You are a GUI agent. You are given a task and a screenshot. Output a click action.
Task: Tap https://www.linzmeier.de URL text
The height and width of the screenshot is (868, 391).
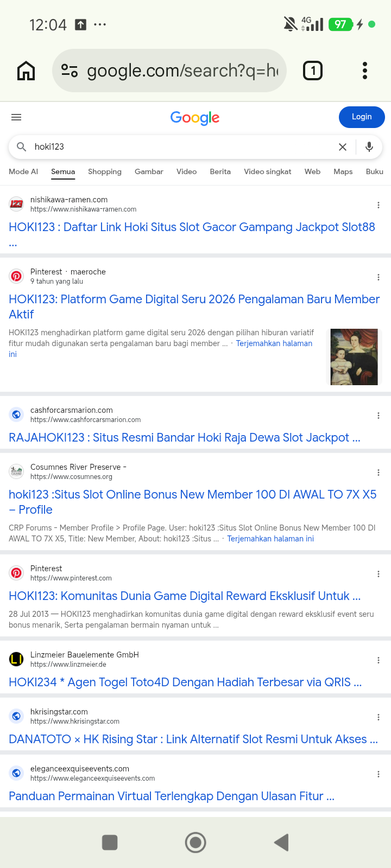[68, 665]
